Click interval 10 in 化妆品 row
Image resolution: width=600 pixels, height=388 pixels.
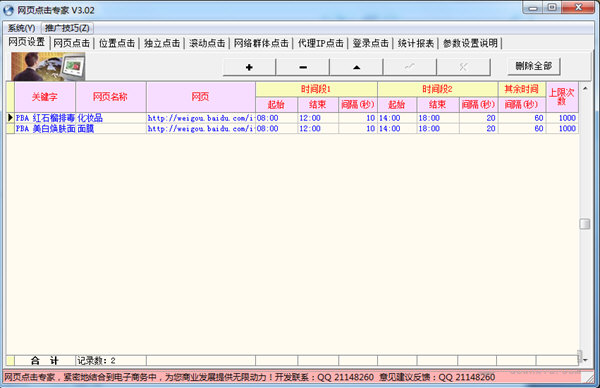tap(358, 118)
